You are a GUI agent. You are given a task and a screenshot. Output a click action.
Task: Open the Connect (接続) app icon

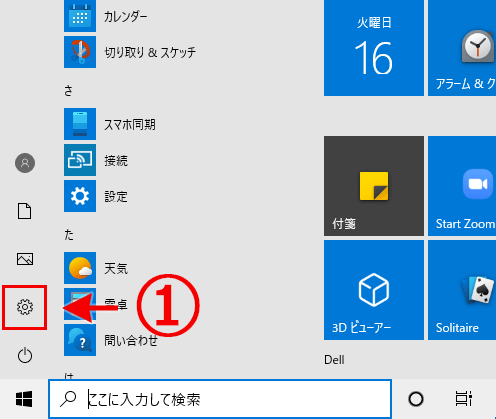(80, 160)
